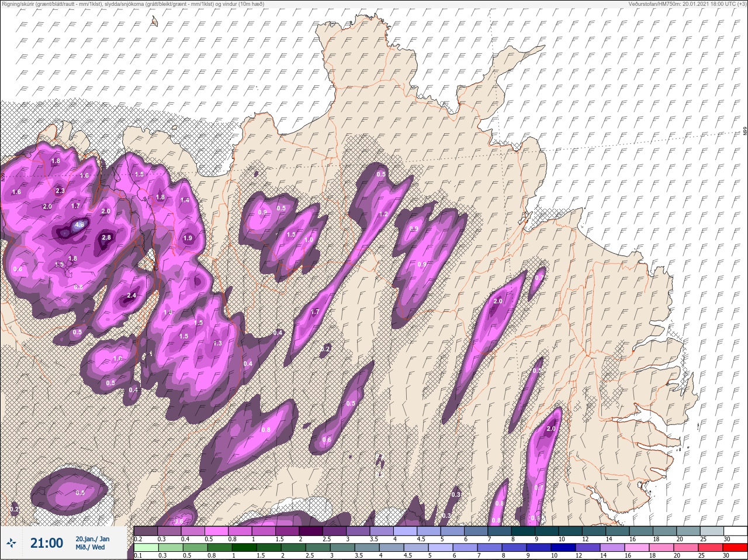Click the darkest purple snow swatch between 2 and 2.5

click(x=311, y=531)
